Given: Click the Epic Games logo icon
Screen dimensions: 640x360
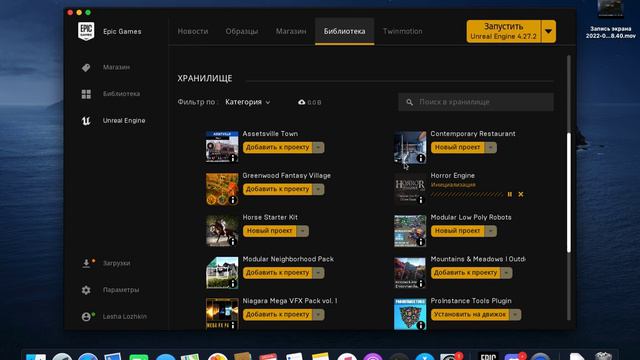Looking at the screenshot, I should pos(86,31).
